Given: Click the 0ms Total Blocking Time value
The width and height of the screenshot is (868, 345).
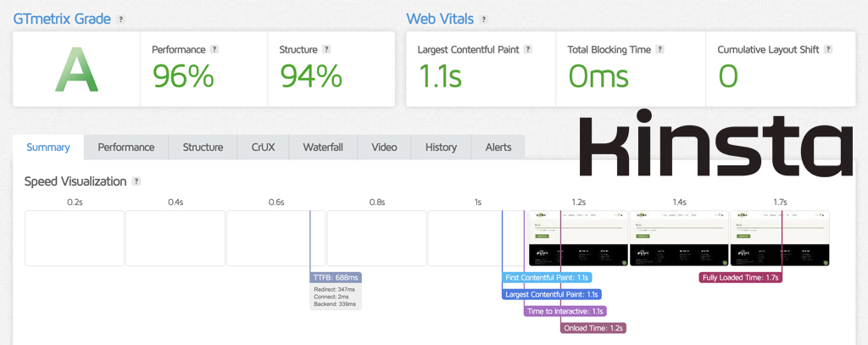Looking at the screenshot, I should click(598, 76).
